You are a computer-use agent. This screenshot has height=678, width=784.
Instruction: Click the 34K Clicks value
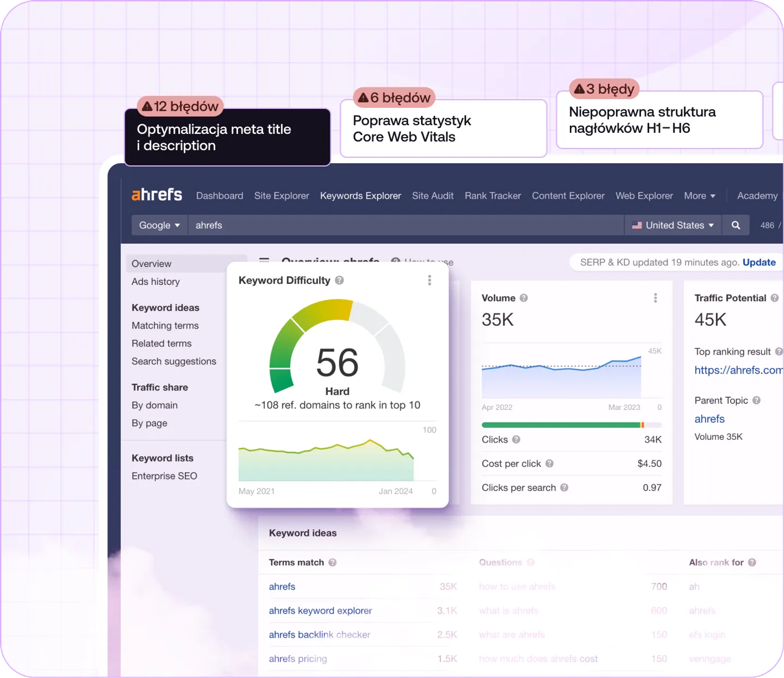coord(653,440)
